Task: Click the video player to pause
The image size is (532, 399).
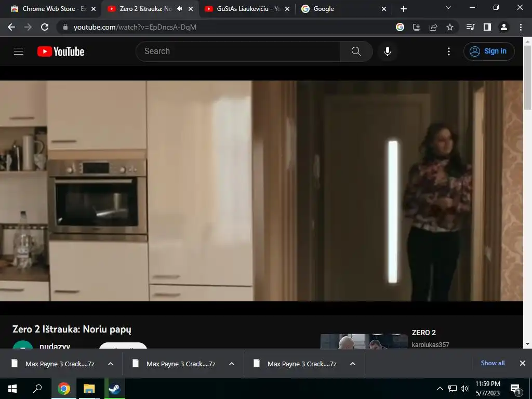Action: tap(261, 191)
